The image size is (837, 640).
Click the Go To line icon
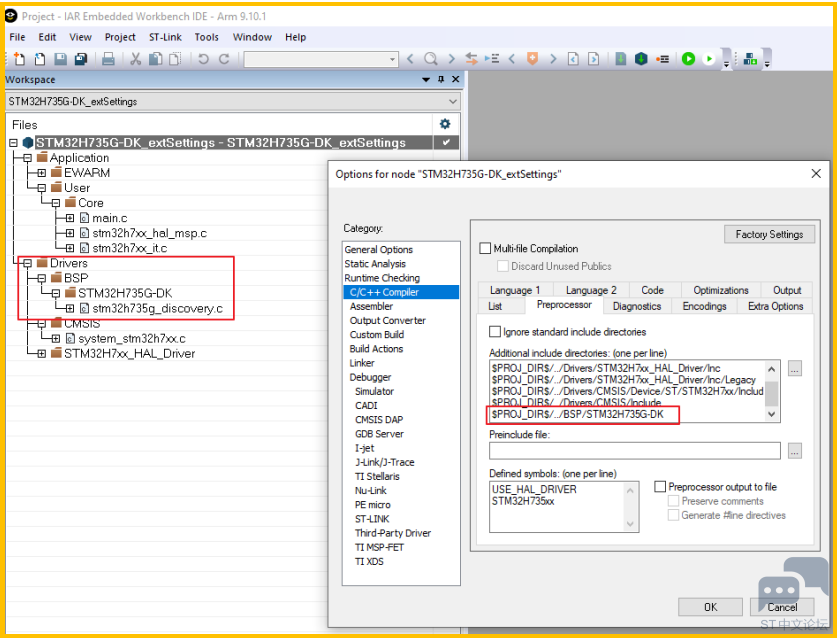492,59
